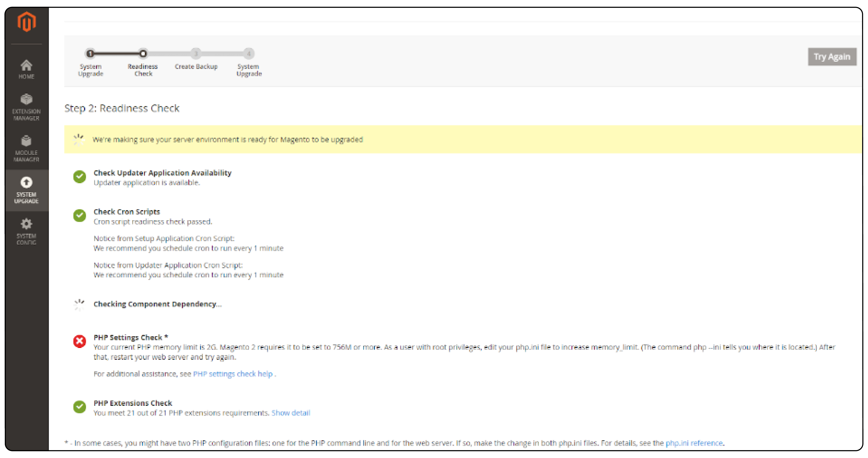Click the PHP Extensions Check title

pyautogui.click(x=133, y=403)
